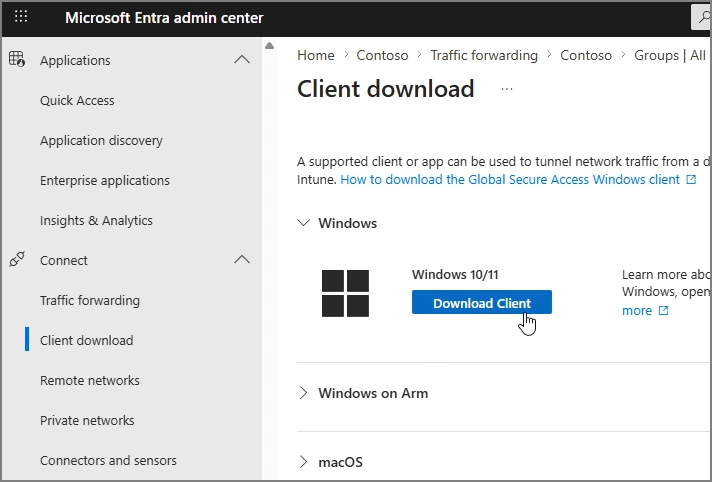Screen dimensions: 712x482
Task: Click the external link icon after Windows client link
Action: tap(691, 179)
